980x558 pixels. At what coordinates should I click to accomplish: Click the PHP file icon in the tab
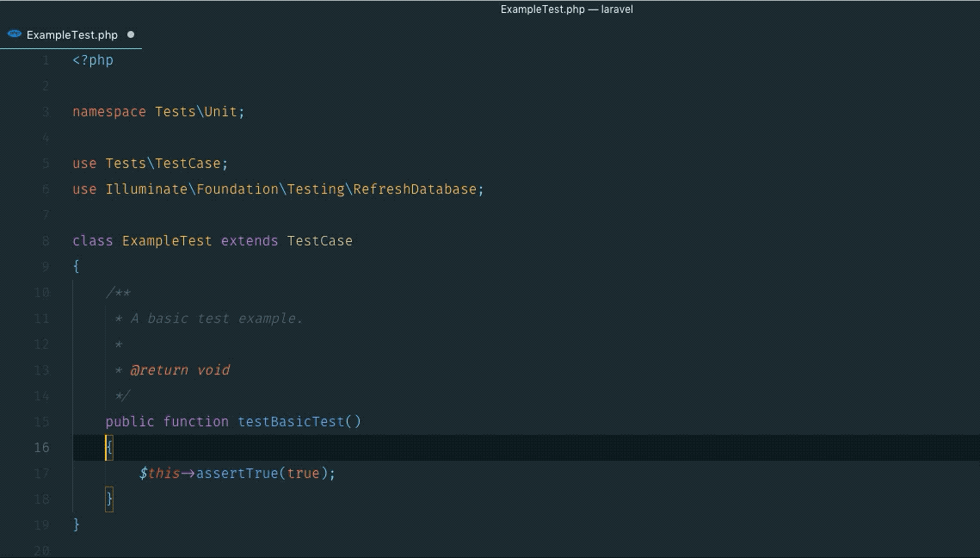(14, 34)
